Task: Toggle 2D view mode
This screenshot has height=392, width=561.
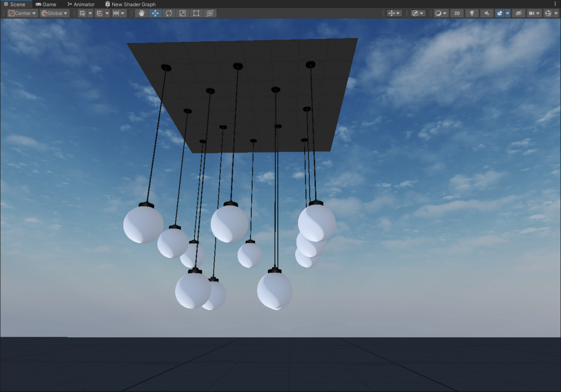Action: (x=457, y=13)
